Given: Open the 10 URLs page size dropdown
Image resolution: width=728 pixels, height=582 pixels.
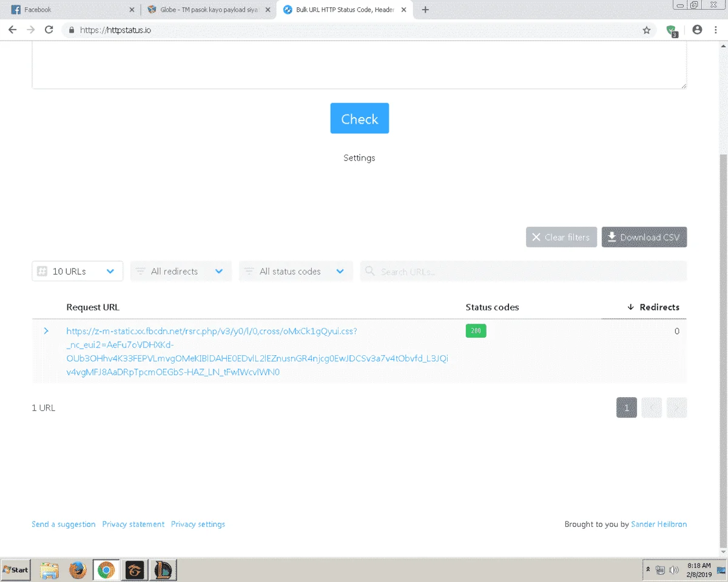Looking at the screenshot, I should [x=77, y=271].
